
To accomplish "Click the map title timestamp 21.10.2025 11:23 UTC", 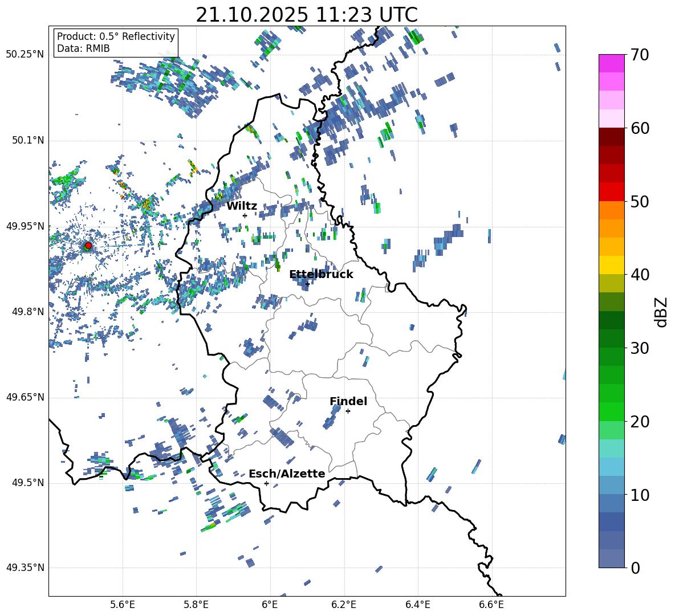I will coord(307,15).
